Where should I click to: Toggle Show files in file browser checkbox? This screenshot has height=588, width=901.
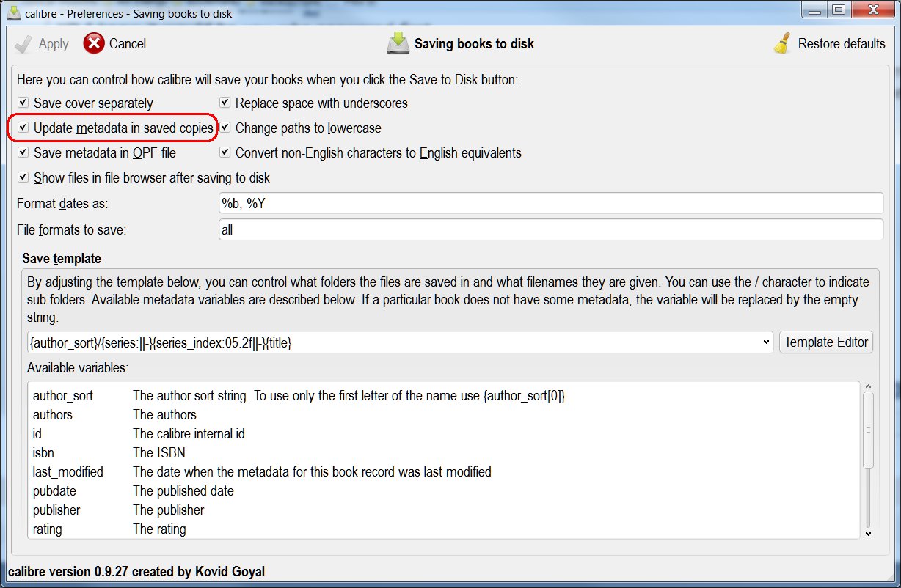click(x=23, y=178)
